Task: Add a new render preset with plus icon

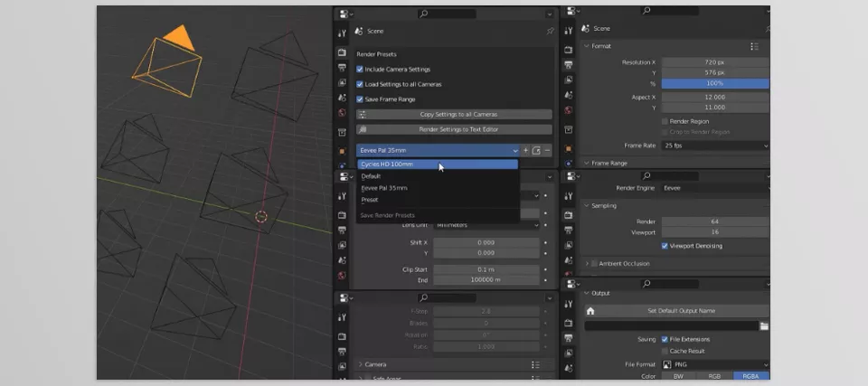Action: [x=525, y=150]
